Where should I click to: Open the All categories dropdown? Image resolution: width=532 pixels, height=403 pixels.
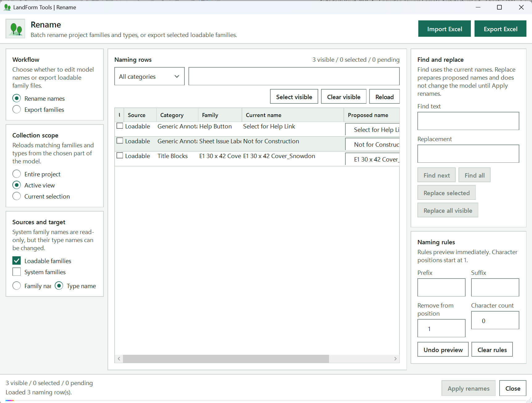[x=150, y=76]
